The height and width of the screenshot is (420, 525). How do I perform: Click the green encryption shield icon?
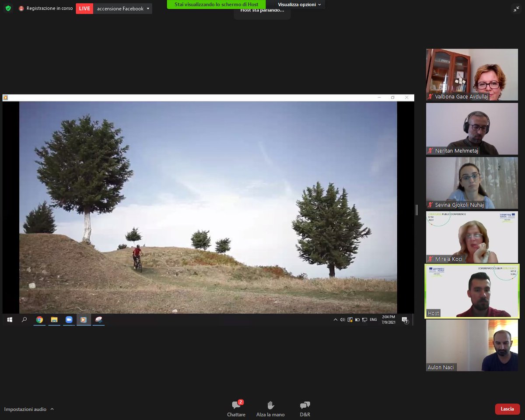tap(8, 8)
